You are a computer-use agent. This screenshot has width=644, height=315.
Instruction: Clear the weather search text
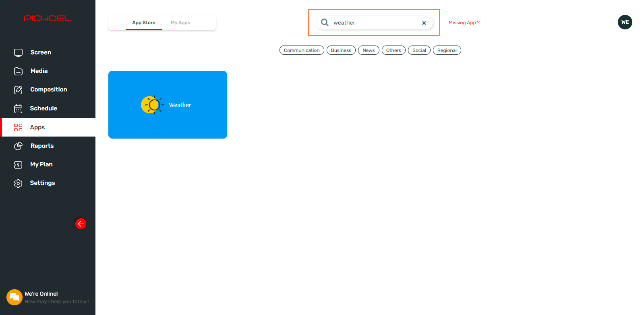click(x=424, y=23)
